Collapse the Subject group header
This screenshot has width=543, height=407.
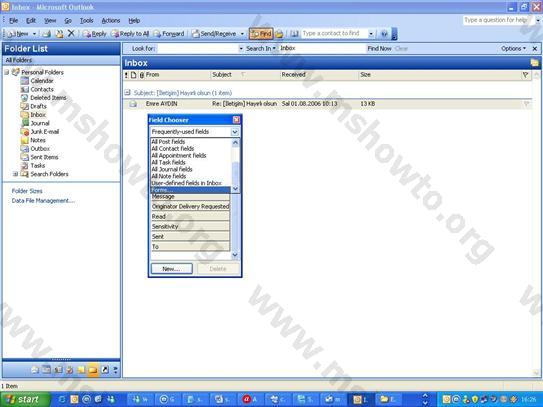[127, 92]
